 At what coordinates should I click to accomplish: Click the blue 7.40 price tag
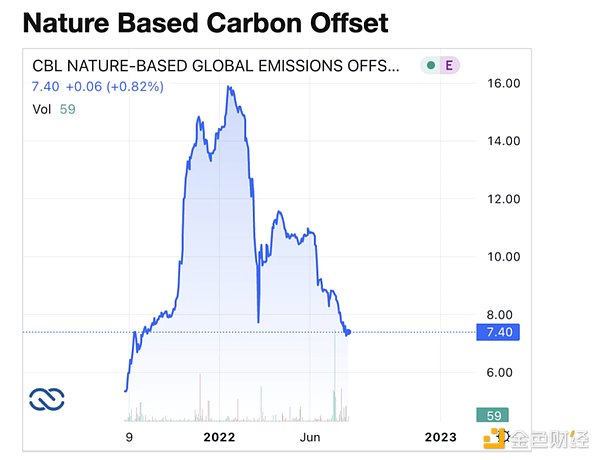click(498, 332)
